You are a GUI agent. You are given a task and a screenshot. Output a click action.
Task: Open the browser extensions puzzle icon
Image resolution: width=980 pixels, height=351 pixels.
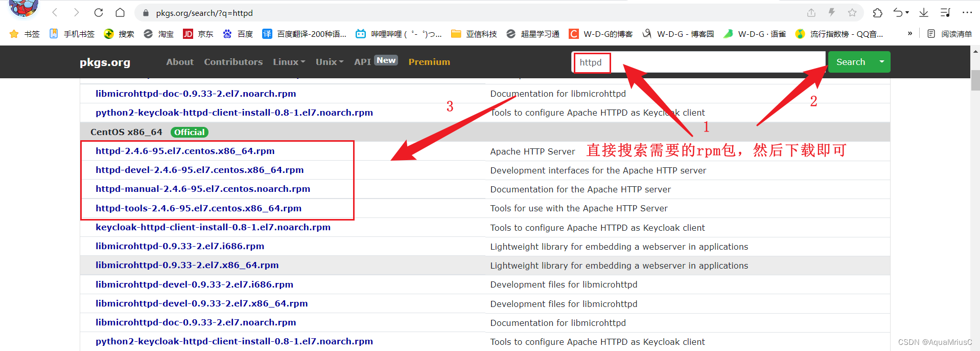coord(877,13)
